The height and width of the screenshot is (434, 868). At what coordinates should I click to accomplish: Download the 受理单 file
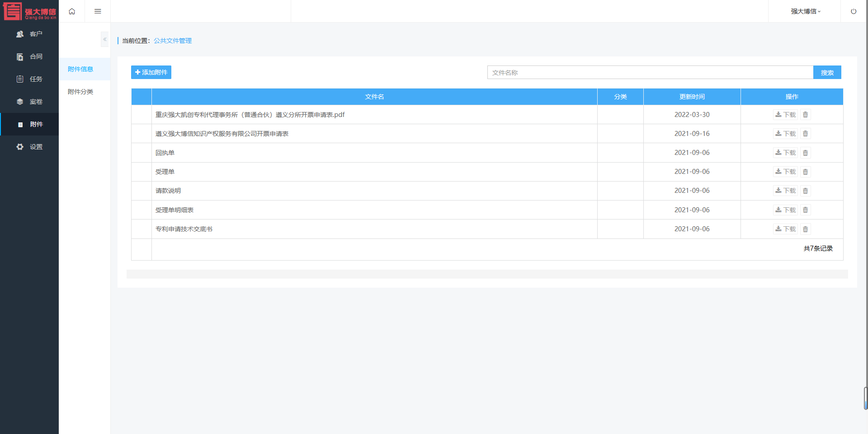pyautogui.click(x=785, y=172)
